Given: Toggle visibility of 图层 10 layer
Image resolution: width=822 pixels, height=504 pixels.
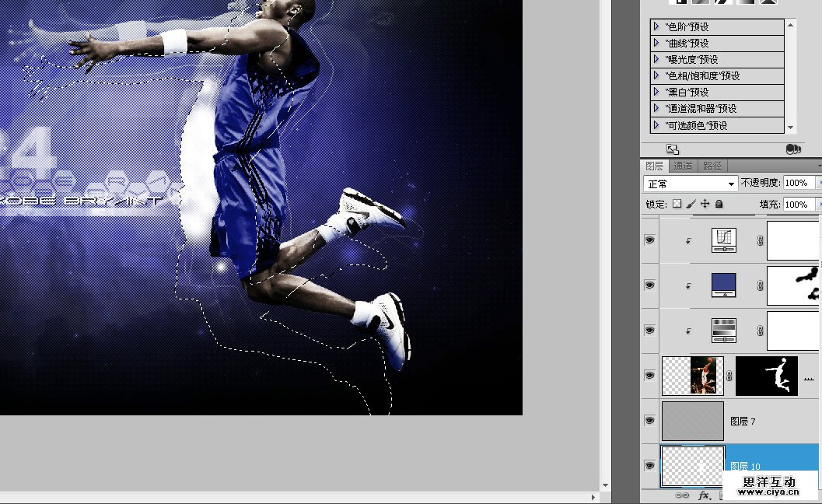Looking at the screenshot, I should (649, 465).
